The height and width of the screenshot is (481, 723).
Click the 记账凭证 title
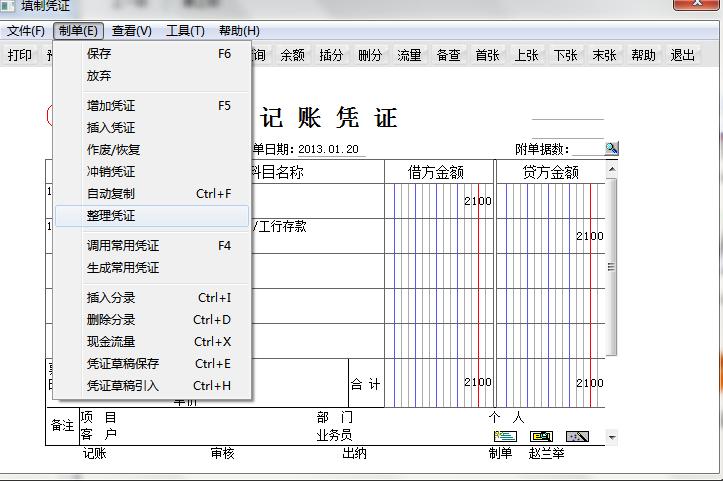(328, 118)
